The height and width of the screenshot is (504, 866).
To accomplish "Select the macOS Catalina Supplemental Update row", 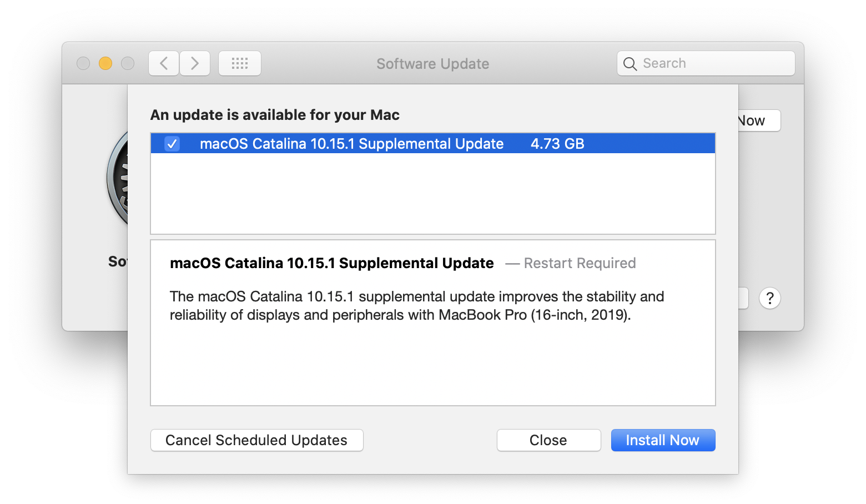I will 433,144.
